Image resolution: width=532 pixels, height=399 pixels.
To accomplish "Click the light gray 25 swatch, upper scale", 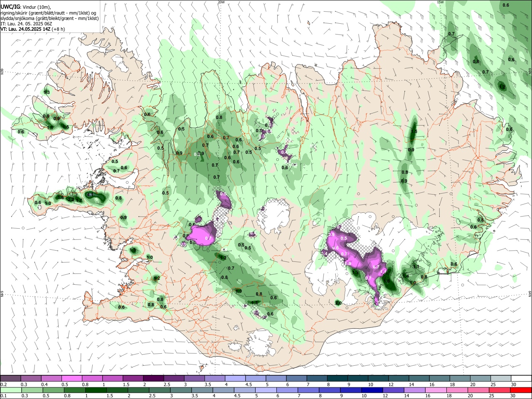I will point(500,378).
